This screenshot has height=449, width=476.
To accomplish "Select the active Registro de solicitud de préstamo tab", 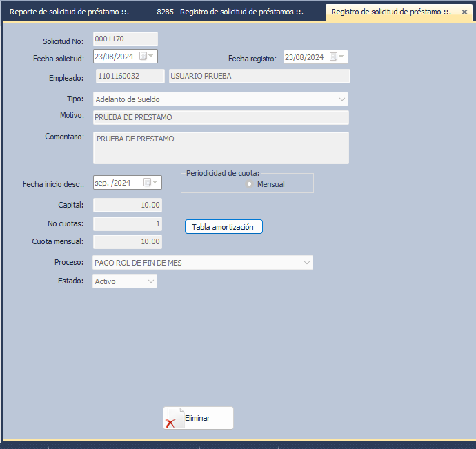I will 390,12.
